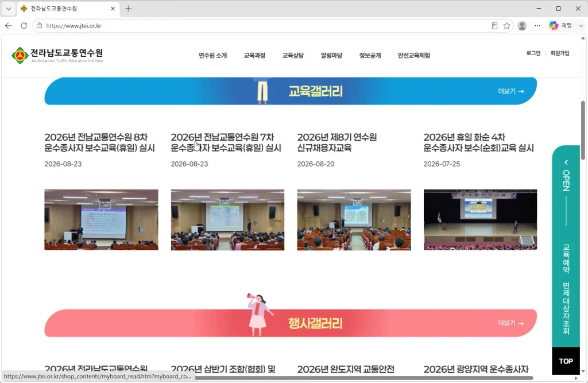Click 로그인 link

pyautogui.click(x=533, y=53)
